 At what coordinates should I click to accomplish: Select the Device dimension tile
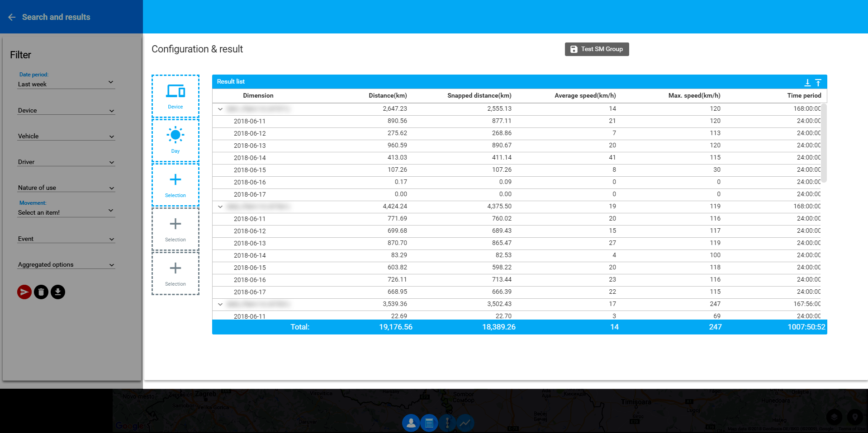(x=175, y=96)
